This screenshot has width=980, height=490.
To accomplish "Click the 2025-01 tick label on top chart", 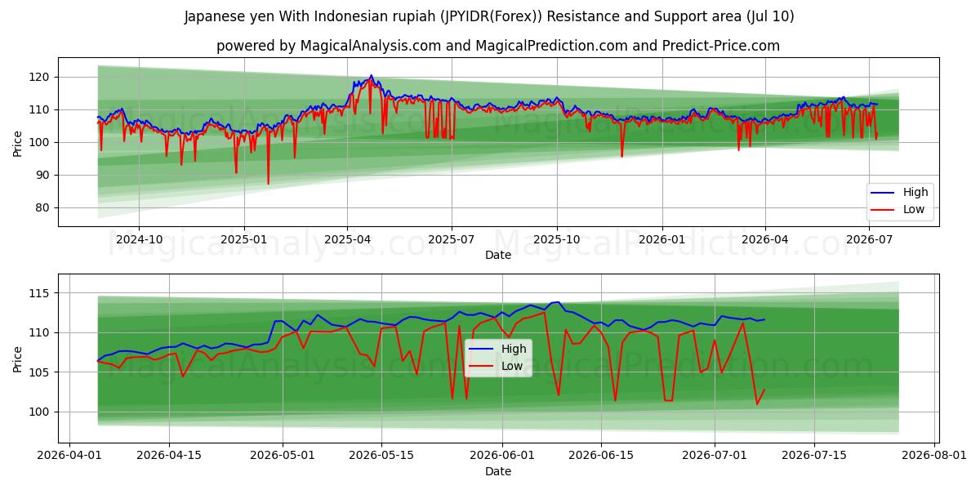I will [x=244, y=239].
